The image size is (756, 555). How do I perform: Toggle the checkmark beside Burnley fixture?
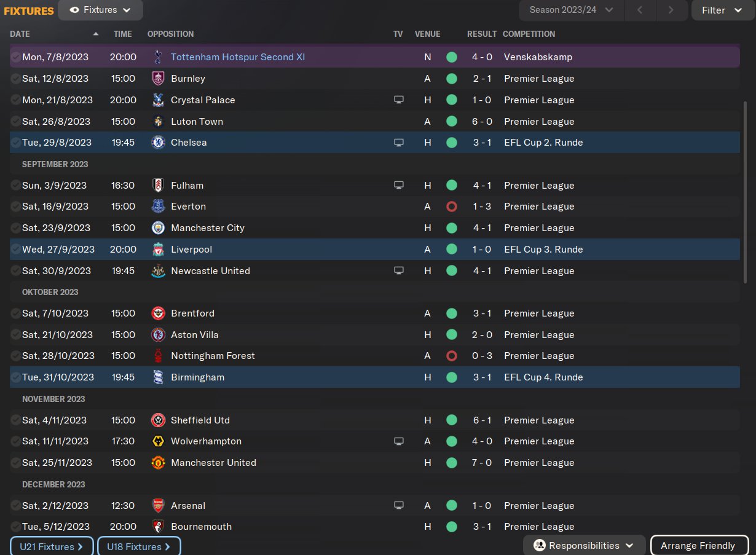(15, 79)
